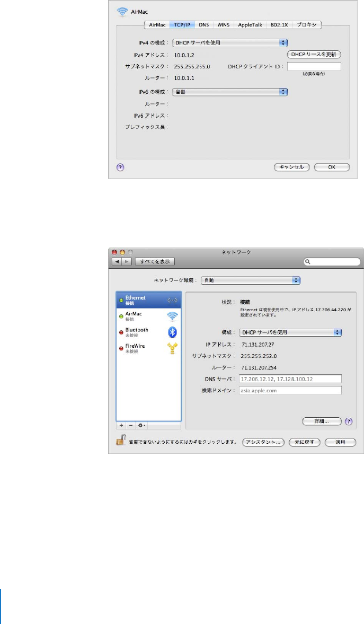Click the 詳細... button

(x=322, y=421)
